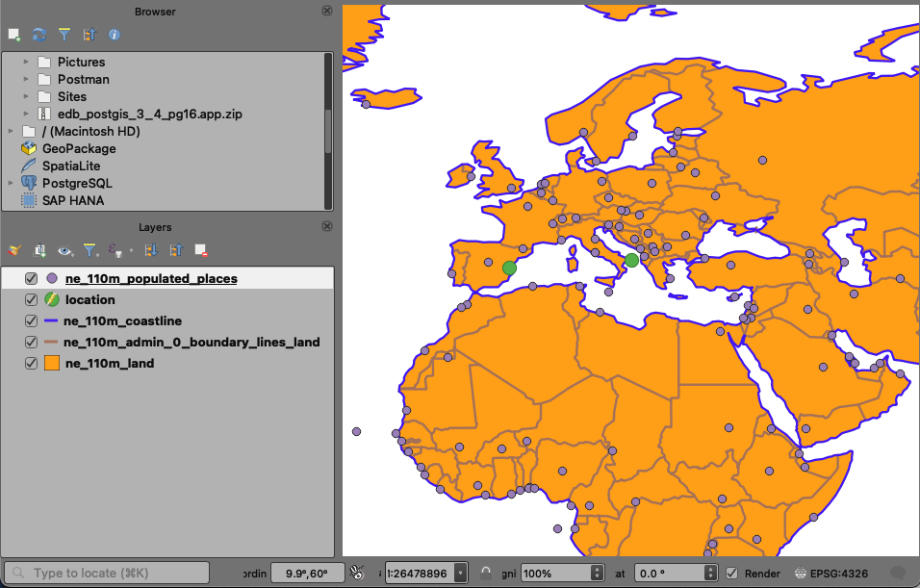Expand the edb_postgis_3_4_pg16.app.zip entry
Viewport: 920px width, 588px height.
tap(26, 114)
